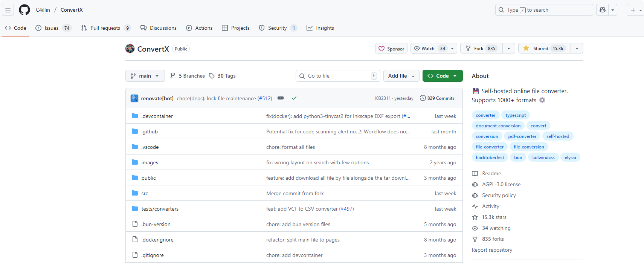Open the Security tab
This screenshot has height=263, width=644.
click(x=278, y=28)
